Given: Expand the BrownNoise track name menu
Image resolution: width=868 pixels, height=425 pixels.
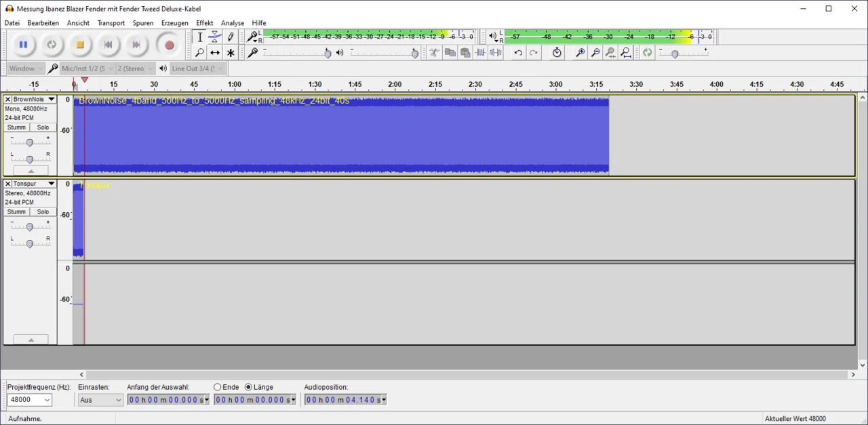Looking at the screenshot, I should tap(51, 100).
